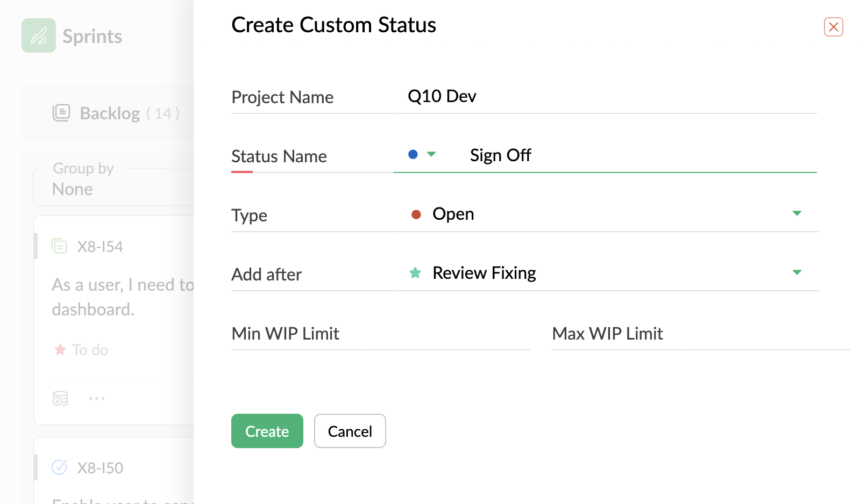Click the Cancel button
The image size is (867, 504).
coord(350,431)
